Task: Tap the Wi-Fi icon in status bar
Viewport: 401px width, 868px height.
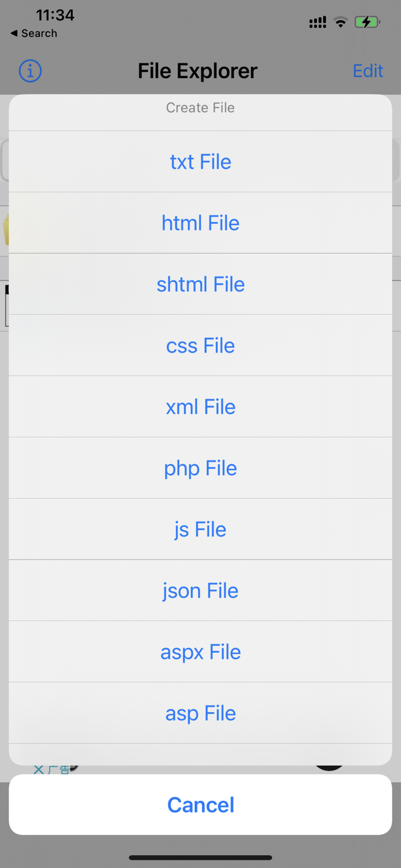Action: tap(341, 22)
